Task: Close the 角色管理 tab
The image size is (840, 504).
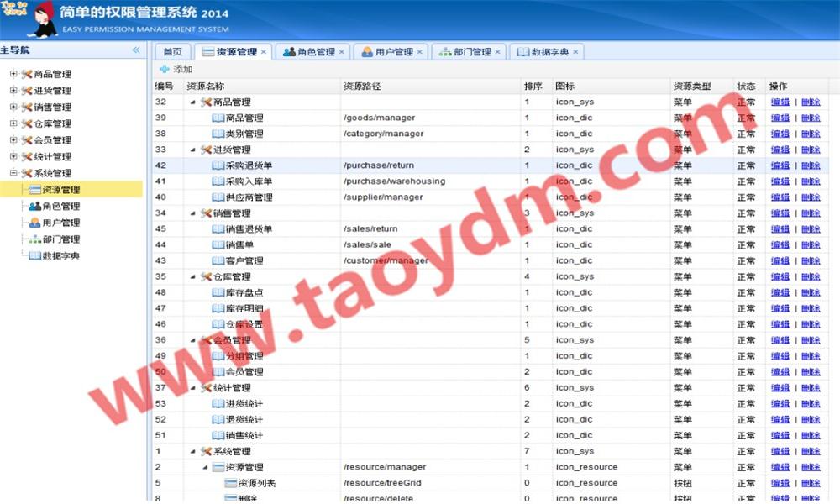Action: click(x=342, y=52)
